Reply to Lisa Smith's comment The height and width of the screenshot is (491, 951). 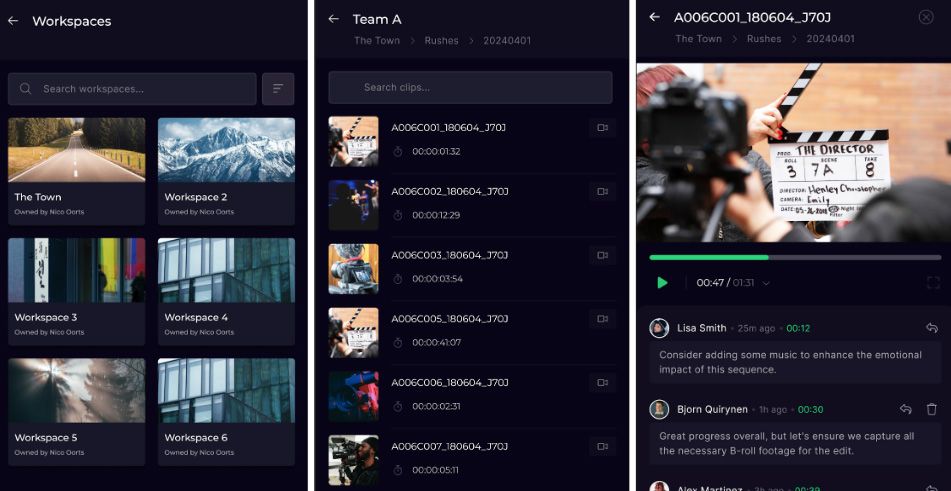[932, 328]
